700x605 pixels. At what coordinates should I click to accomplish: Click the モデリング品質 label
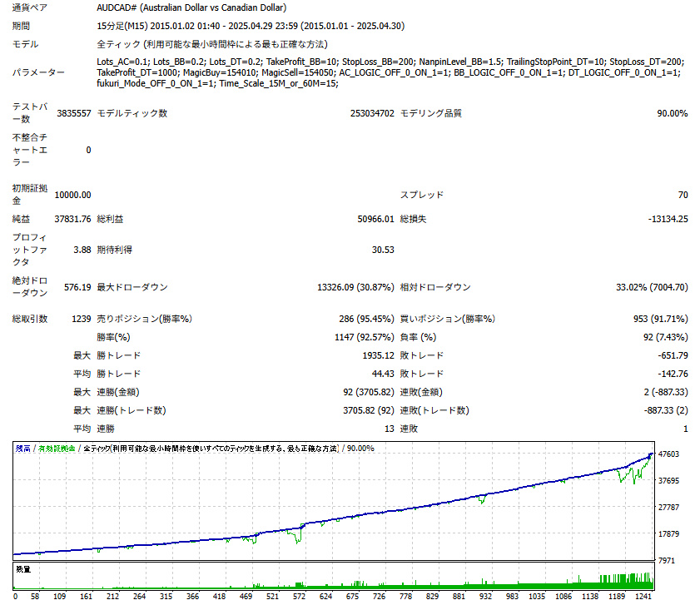click(x=431, y=113)
